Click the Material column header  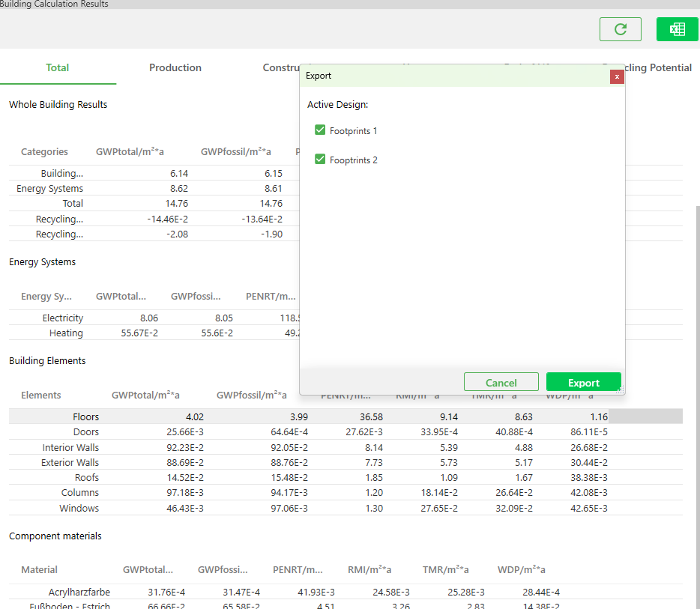tap(39, 569)
